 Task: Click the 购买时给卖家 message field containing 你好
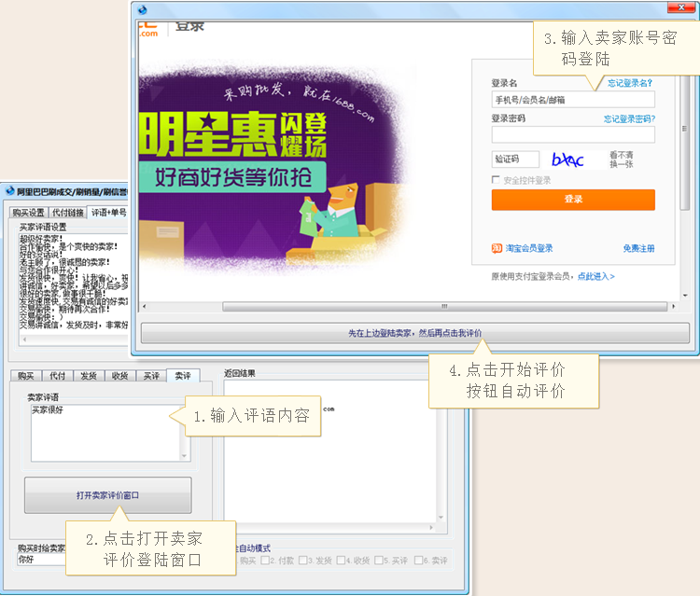click(41, 560)
